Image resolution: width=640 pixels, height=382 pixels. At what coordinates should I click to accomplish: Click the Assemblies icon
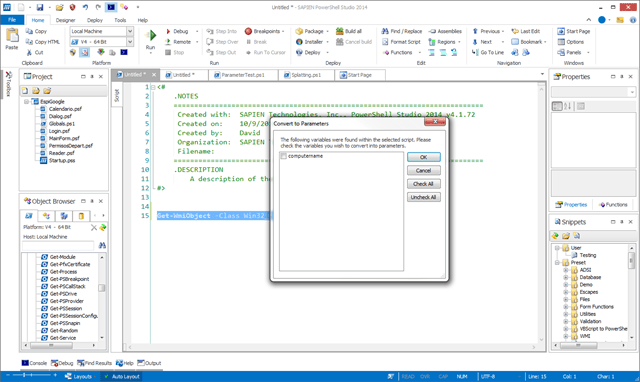coord(432,31)
